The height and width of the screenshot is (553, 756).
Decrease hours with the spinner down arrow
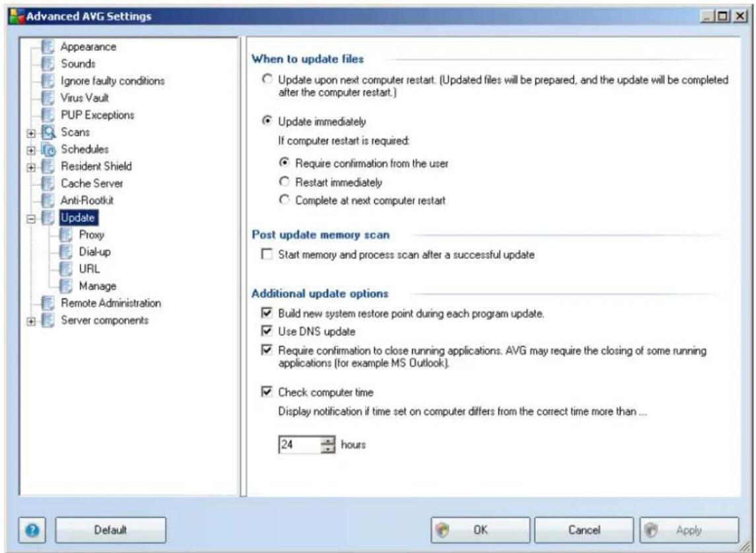pyautogui.click(x=328, y=449)
